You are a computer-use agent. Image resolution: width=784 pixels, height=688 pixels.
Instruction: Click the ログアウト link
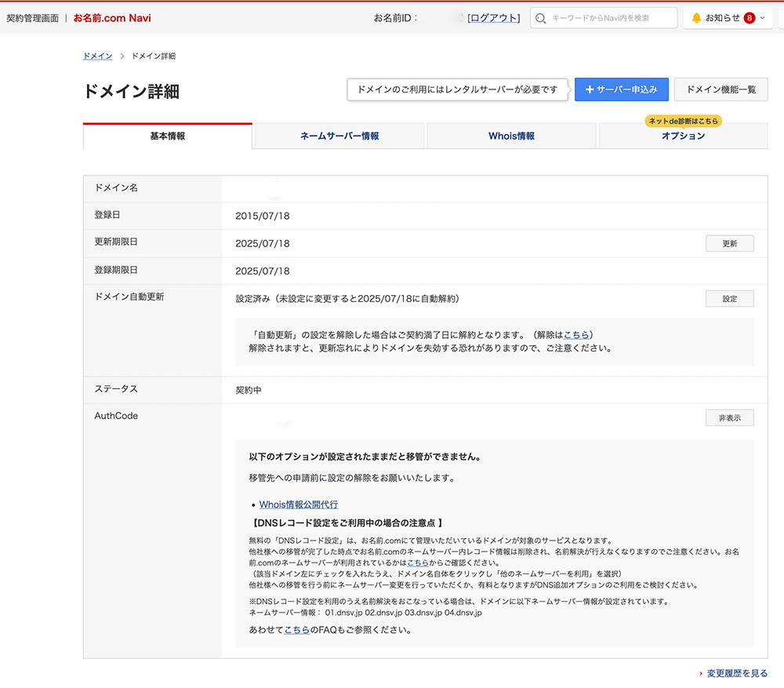coord(493,18)
